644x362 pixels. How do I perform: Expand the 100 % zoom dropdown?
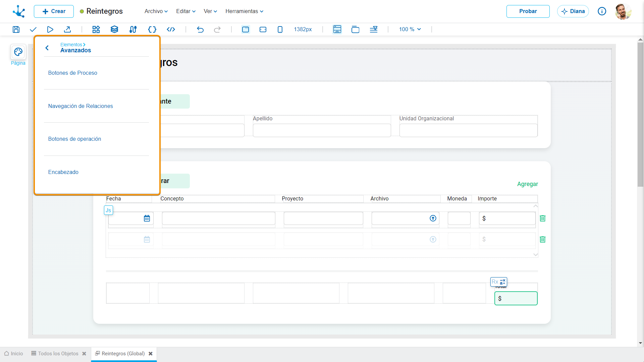pos(410,29)
